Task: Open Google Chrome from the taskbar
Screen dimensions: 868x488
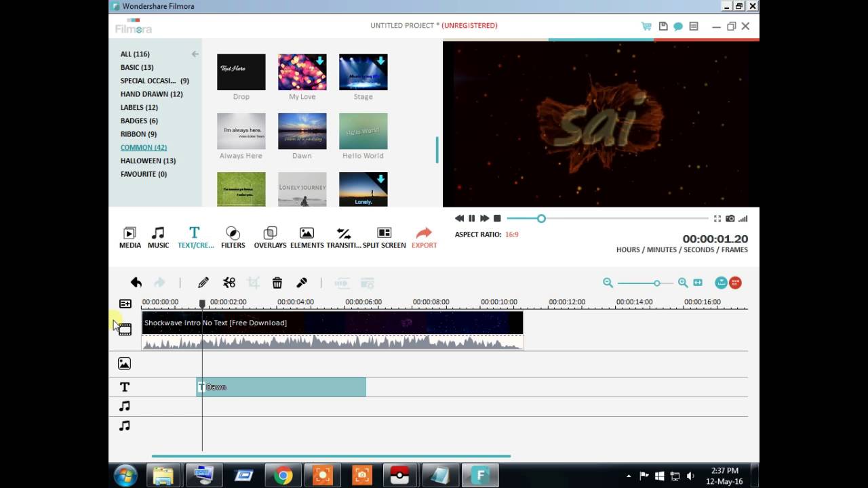Action: (283, 476)
